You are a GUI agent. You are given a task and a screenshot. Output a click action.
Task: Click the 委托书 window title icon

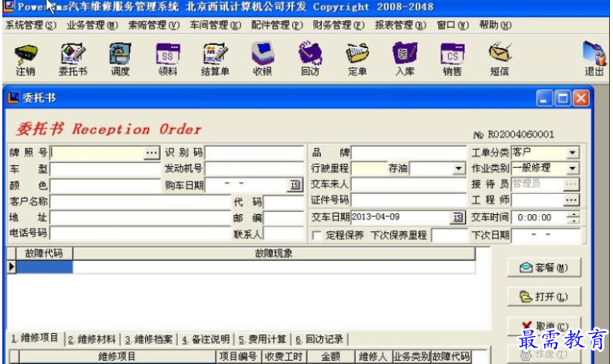(x=13, y=97)
